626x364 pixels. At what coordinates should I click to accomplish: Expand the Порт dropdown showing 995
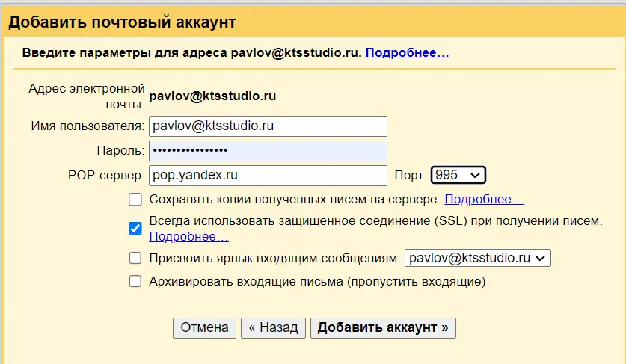click(458, 175)
